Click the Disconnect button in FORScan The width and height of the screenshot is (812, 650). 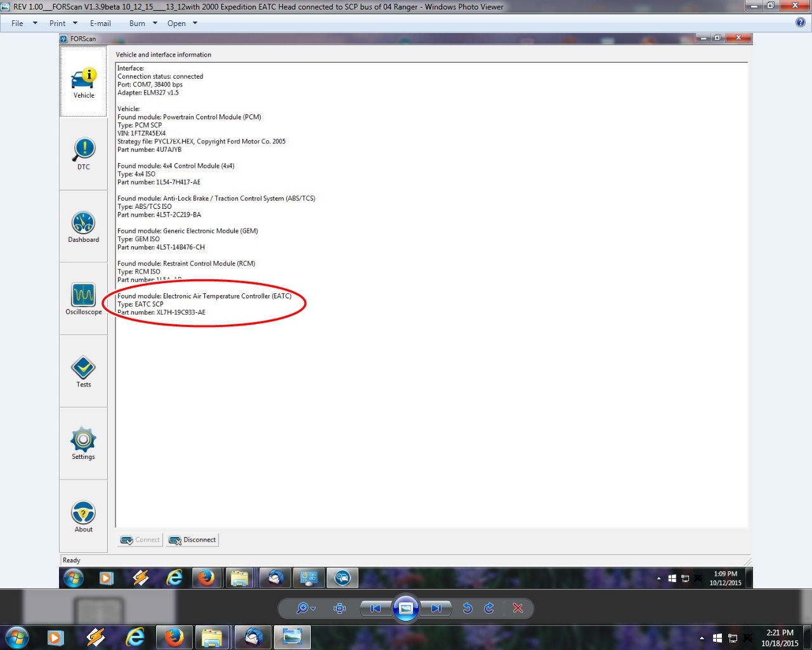pyautogui.click(x=192, y=540)
